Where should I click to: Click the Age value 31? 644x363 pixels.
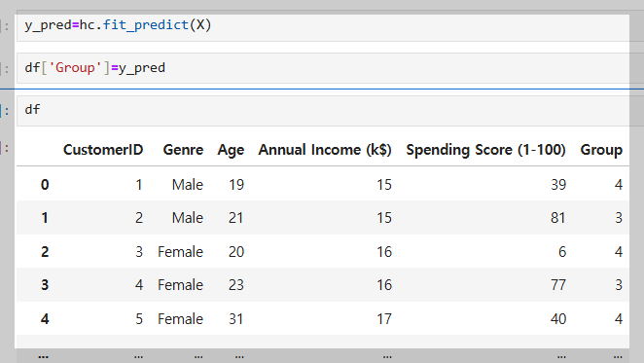tap(235, 319)
